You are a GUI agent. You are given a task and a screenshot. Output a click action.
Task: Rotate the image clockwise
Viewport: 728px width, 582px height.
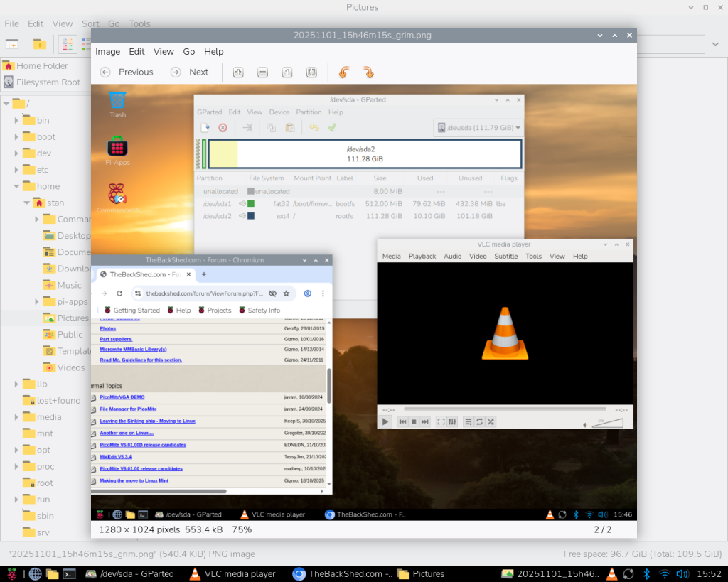[368, 72]
